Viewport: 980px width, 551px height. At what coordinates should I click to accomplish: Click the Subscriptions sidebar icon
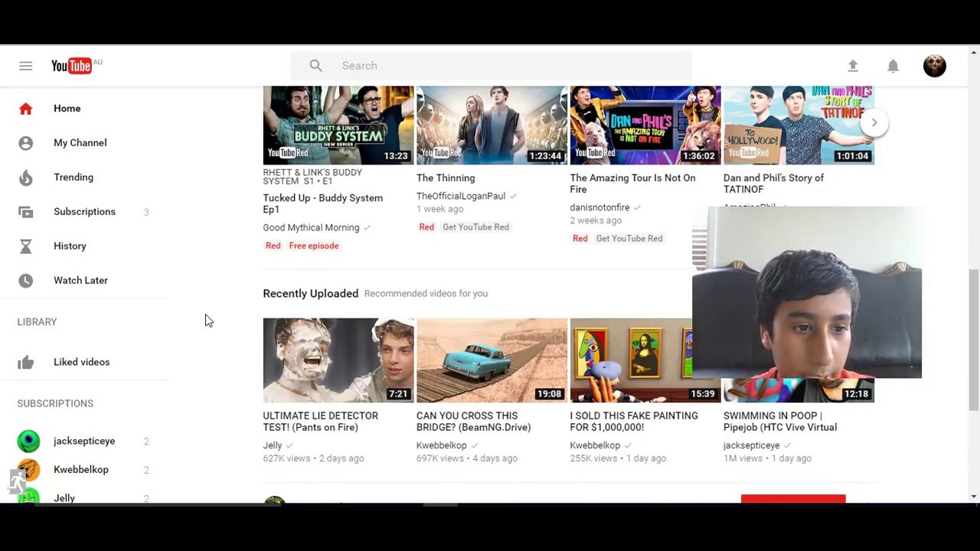tap(25, 212)
